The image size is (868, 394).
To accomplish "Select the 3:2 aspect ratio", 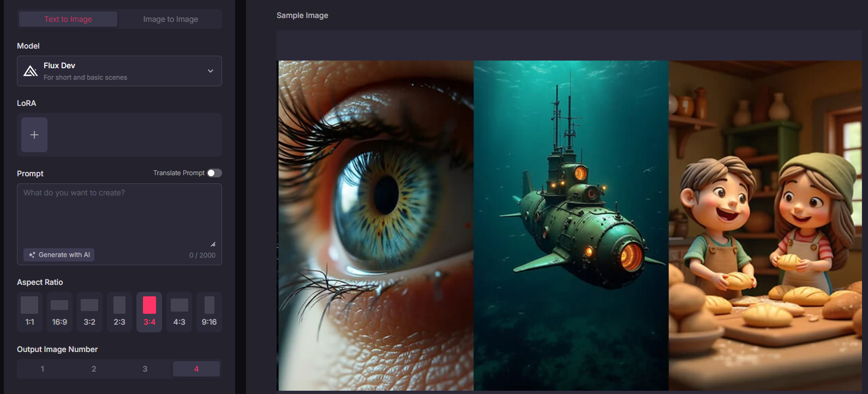I will tap(89, 312).
